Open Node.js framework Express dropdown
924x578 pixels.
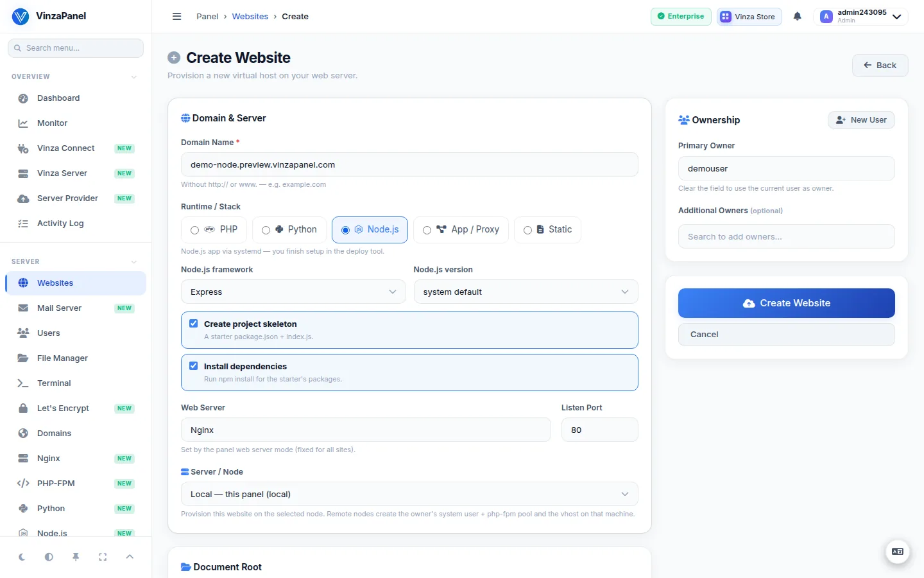293,292
